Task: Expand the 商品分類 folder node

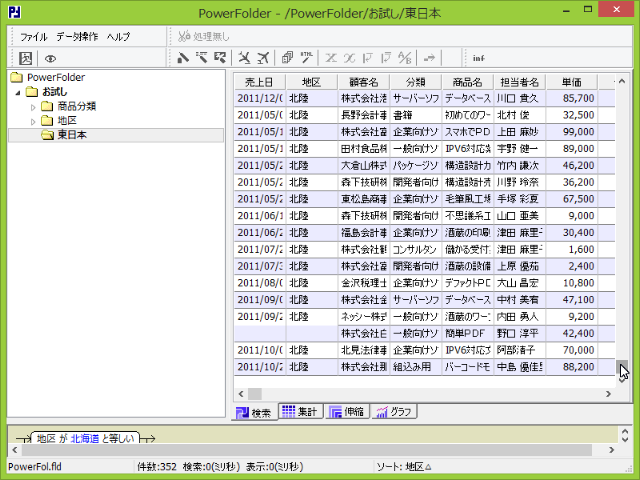Action: tap(33, 107)
